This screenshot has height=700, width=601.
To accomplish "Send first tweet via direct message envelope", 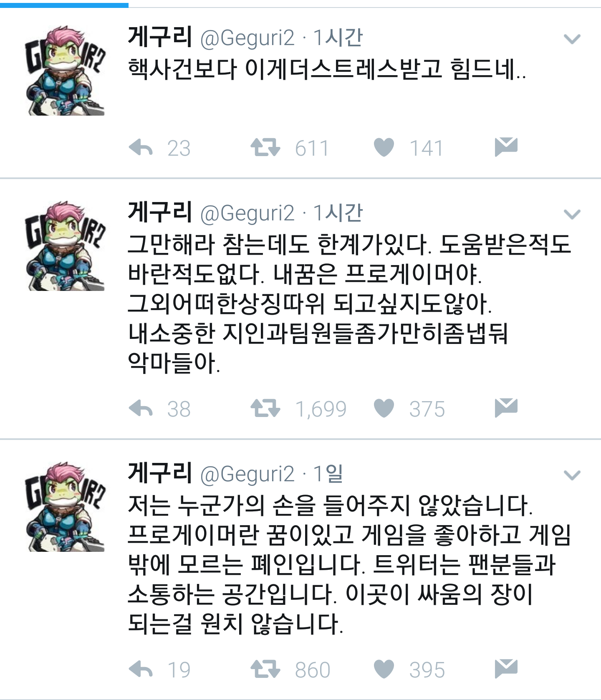I will click(506, 147).
